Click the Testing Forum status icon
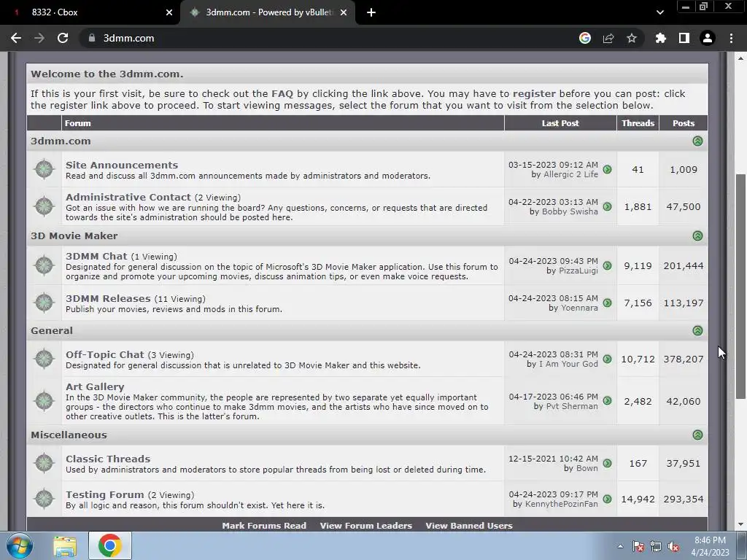 pos(44,499)
